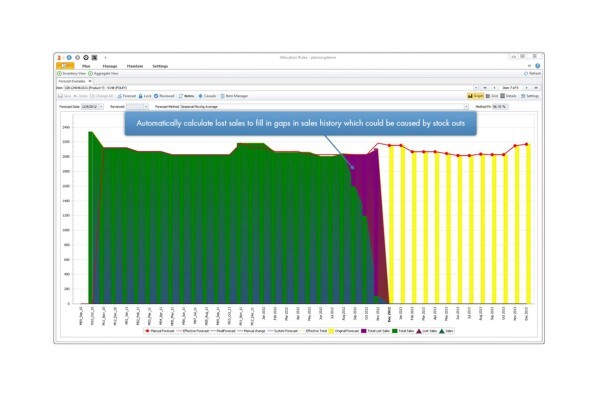Image resolution: width=600 pixels, height=400 pixels.
Task: Click yellow Original Forecast legend swatch
Action: (x=331, y=331)
